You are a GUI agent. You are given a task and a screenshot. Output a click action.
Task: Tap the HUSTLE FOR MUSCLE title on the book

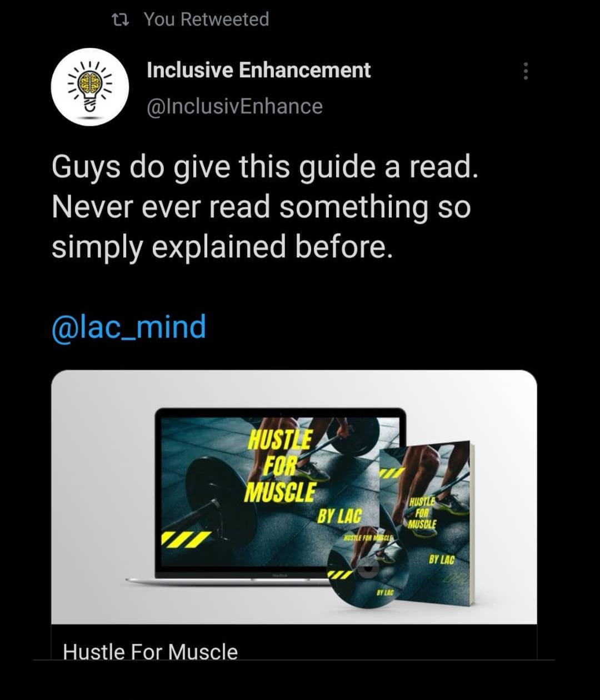(422, 513)
